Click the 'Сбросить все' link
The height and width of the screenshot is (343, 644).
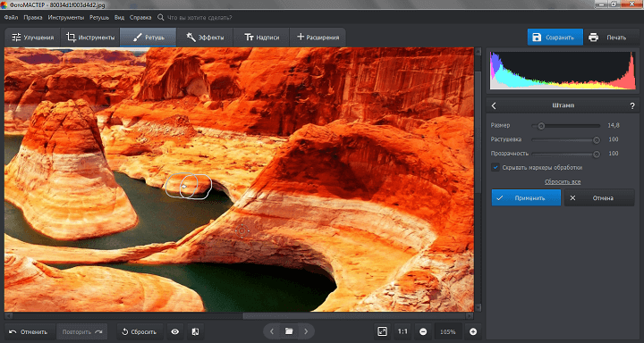point(563,181)
